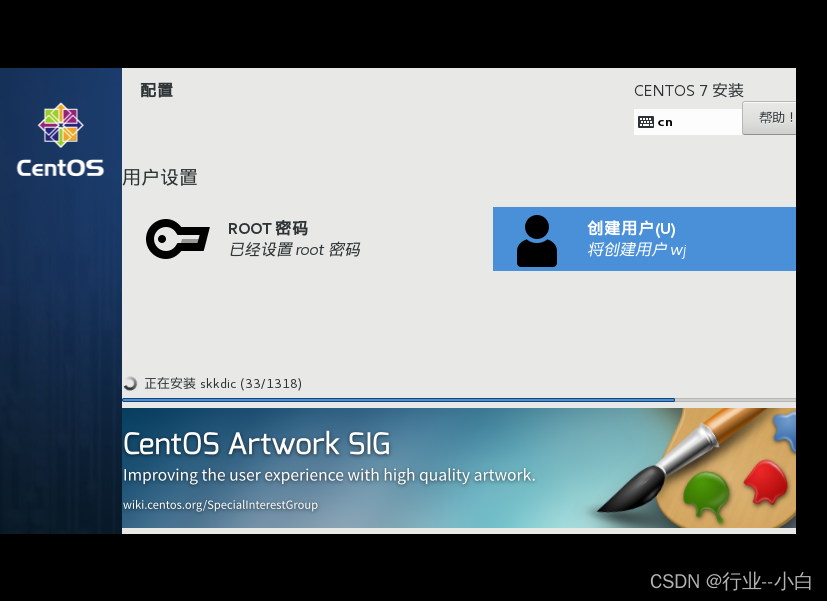827x601 pixels.
Task: Click the CentOS Artwork SIG banner
Action: pyautogui.click(x=459, y=468)
